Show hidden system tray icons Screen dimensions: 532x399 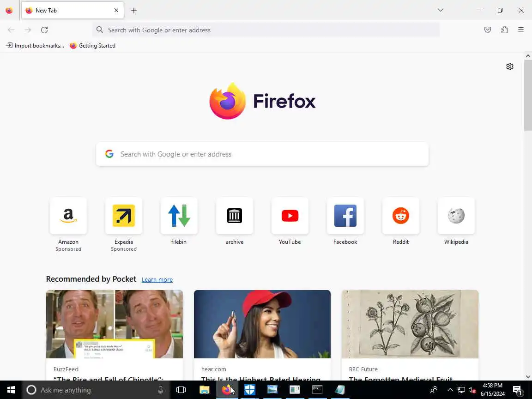pos(450,390)
